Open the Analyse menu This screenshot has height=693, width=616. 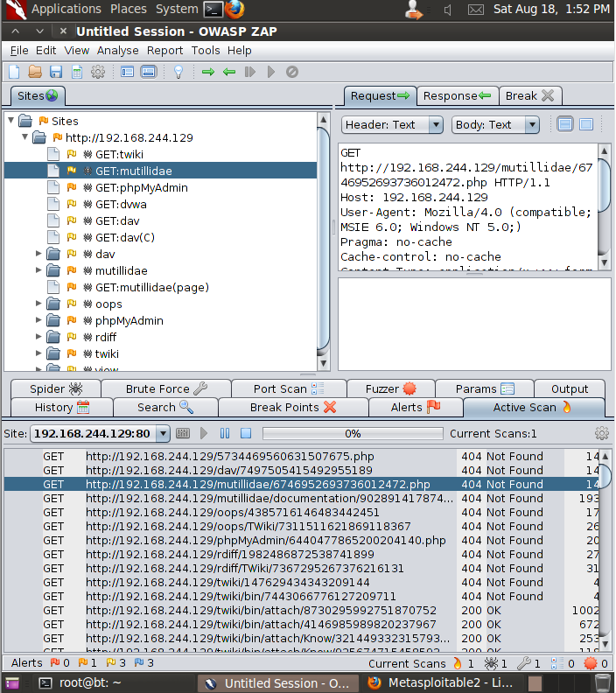(117, 50)
